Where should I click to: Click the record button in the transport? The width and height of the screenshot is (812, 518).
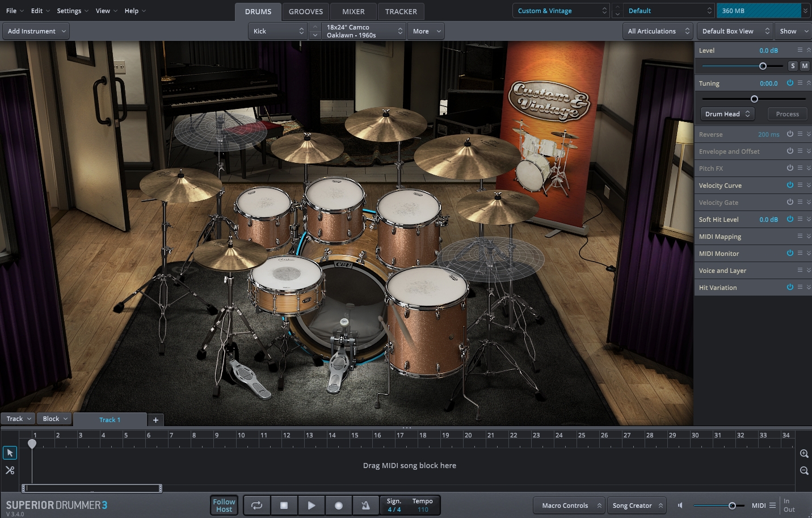click(339, 505)
